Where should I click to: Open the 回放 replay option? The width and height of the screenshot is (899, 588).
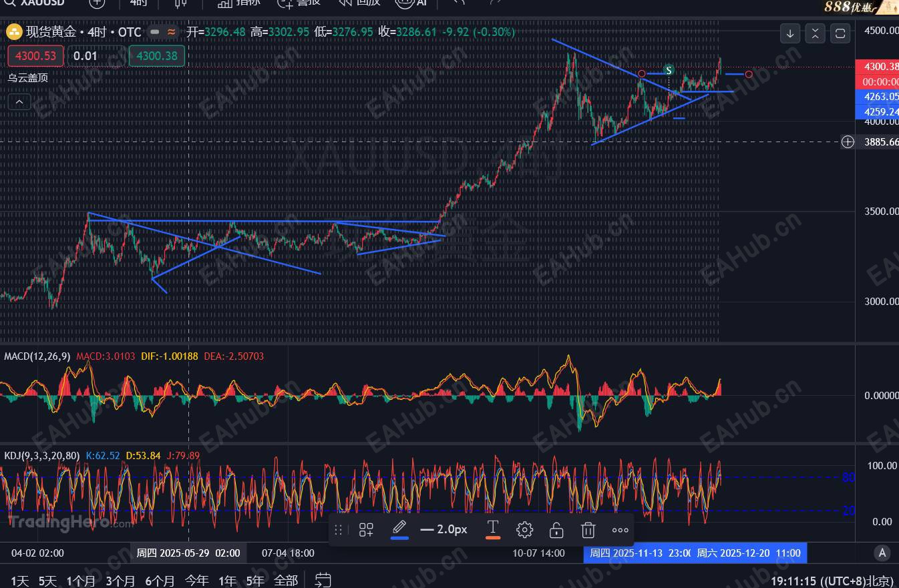click(x=359, y=3)
